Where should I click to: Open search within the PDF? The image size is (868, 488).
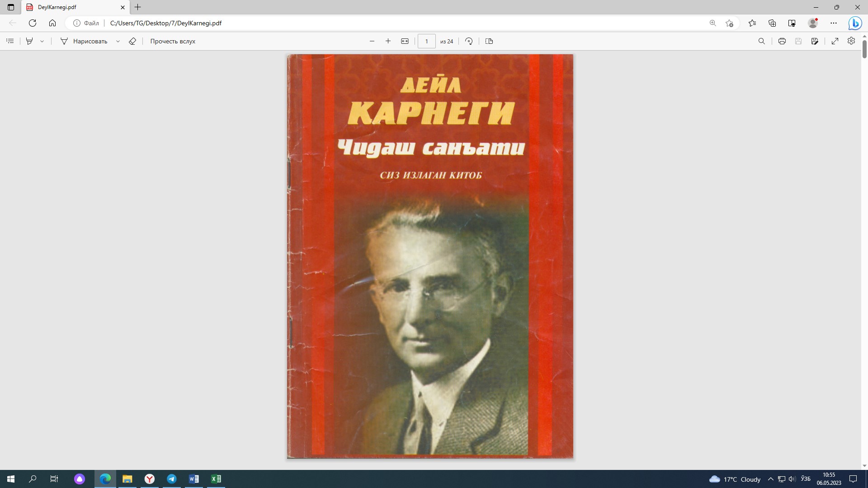tap(762, 41)
